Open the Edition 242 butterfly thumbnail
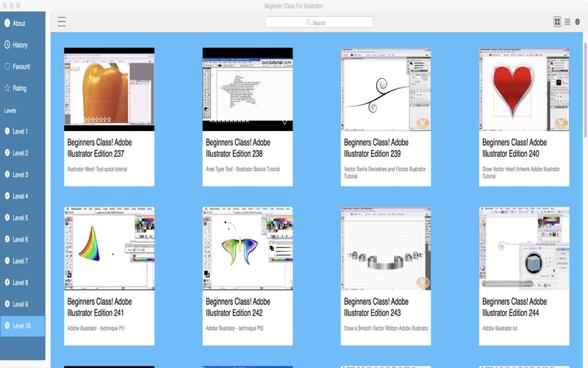This screenshot has height=368, width=588. tap(248, 249)
